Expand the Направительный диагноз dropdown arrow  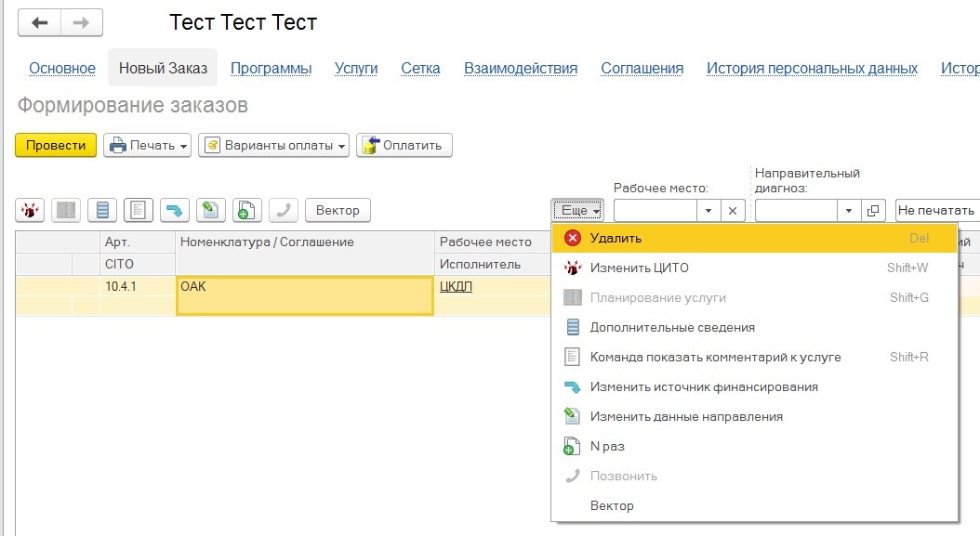(849, 211)
